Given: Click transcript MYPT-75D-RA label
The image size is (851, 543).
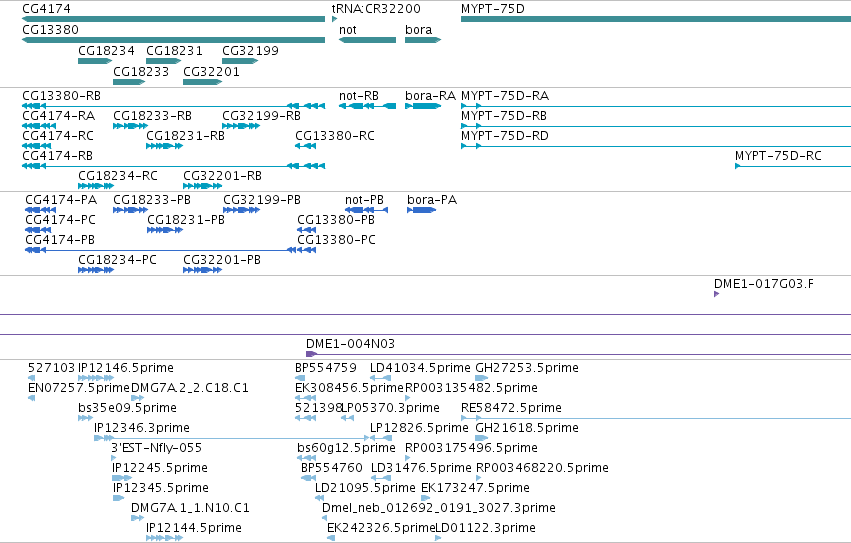Looking at the screenshot, I should (505, 96).
